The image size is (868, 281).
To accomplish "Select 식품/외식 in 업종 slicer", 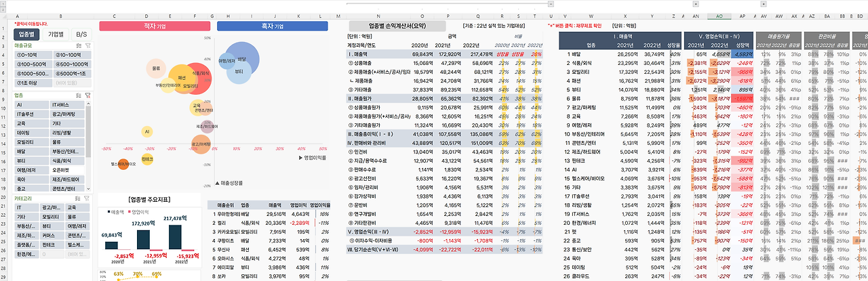I will pyautogui.click(x=68, y=160).
